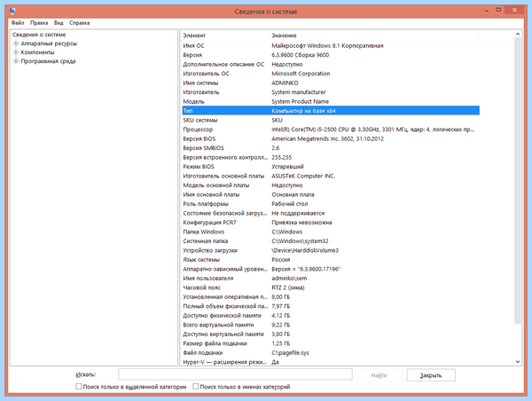
Task: Click the vertical scrollbar thumb of details list
Action: point(518,181)
